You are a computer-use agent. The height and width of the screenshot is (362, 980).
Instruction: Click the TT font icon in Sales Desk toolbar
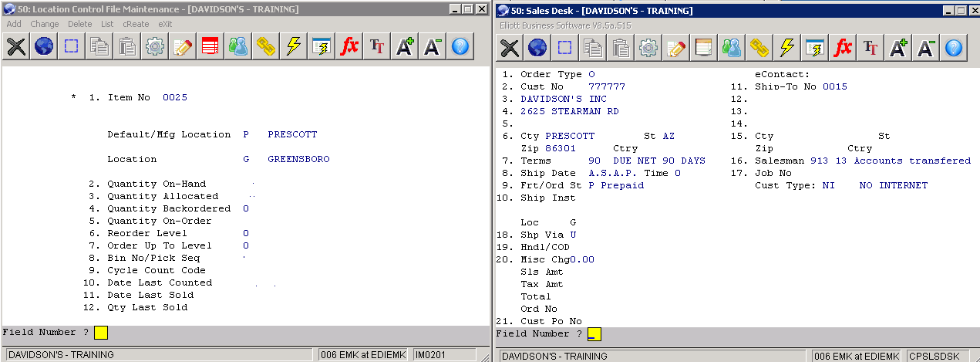871,48
